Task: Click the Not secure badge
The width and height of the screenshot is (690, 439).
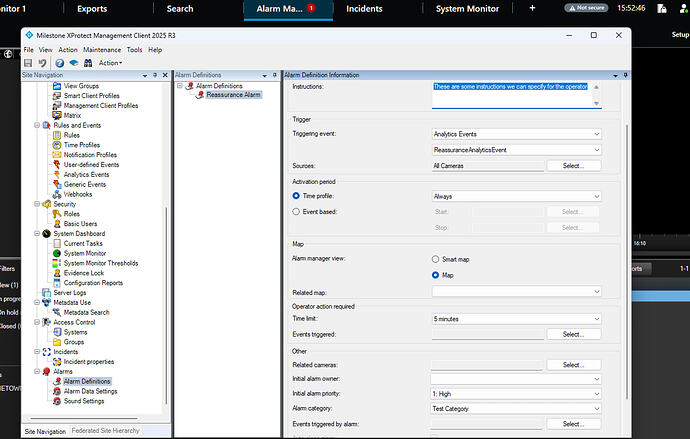Action: [586, 8]
